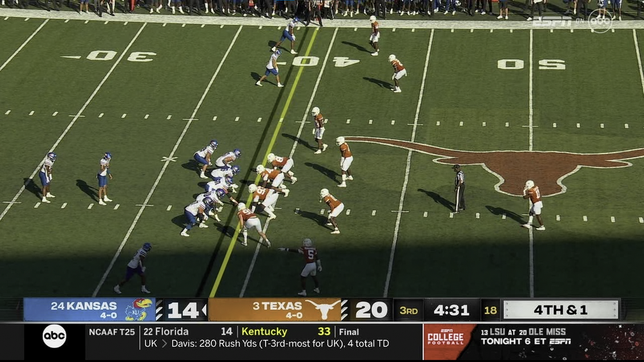644x362 pixels.
Task: Select the 3RD quarter indicator
Action: pos(409,310)
